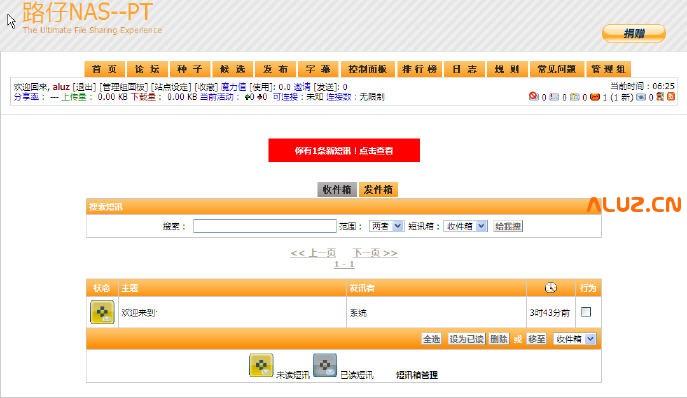Open the 规则 rules menu
Viewport: 687px width, 398px height.
click(x=507, y=69)
